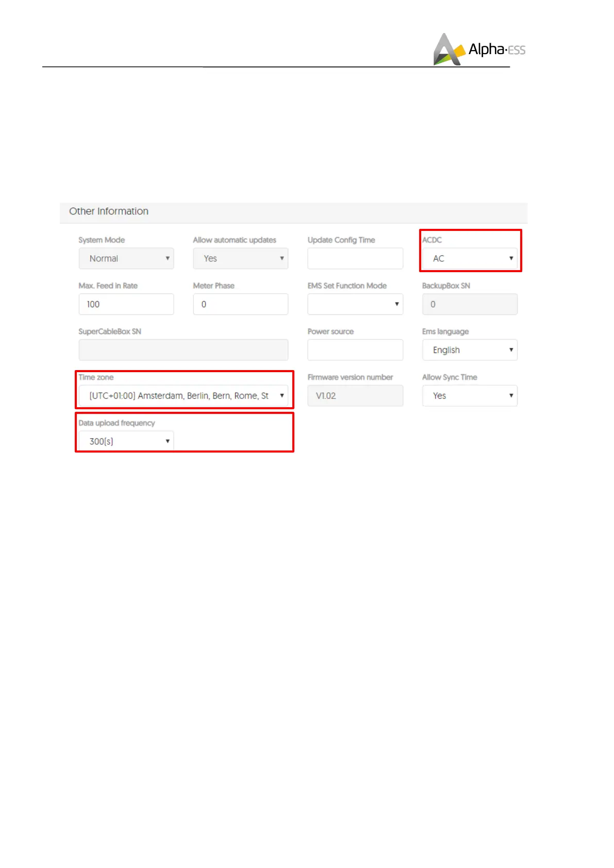The image size is (614, 868).
Task: Click the Firmware version number label
Action: 350,377
